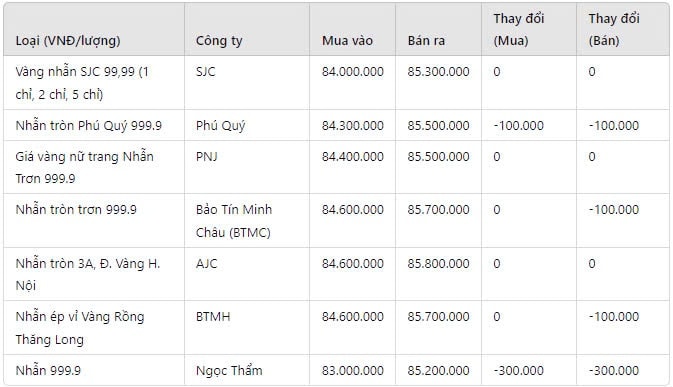Select Ngọc Thẩm sell price 85.200.000
The height and width of the screenshot is (387, 673).
coord(438,370)
